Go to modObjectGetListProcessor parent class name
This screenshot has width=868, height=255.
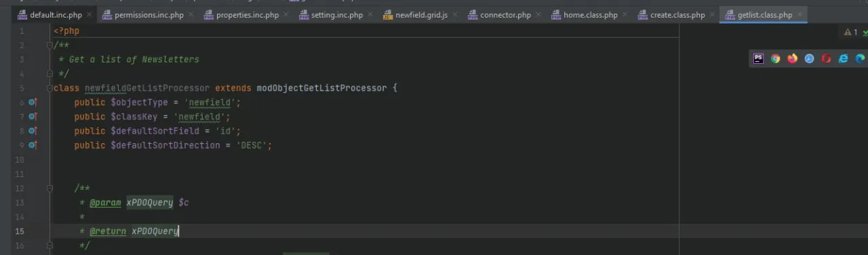click(x=322, y=88)
